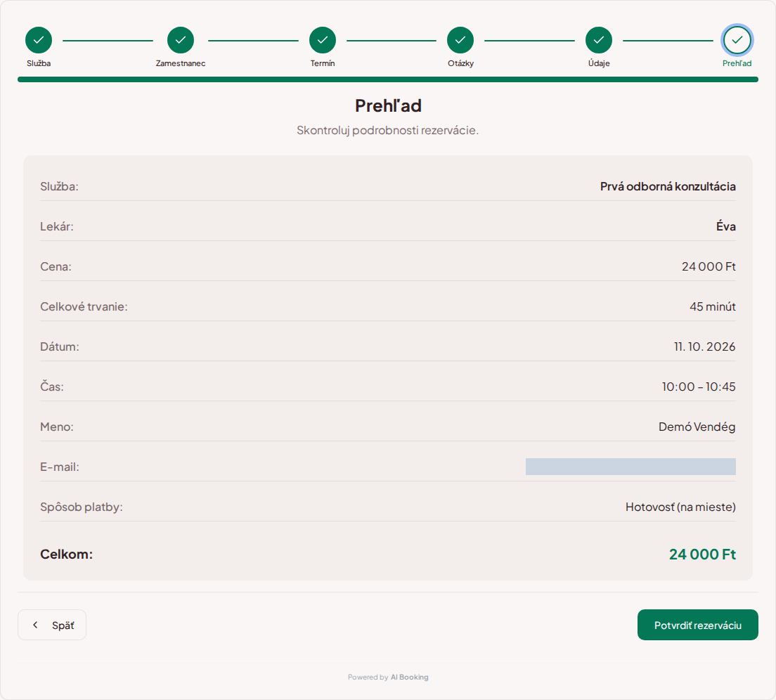Click the Prvá odborná konzultácia service value
The height and width of the screenshot is (700, 776).
[x=668, y=186]
